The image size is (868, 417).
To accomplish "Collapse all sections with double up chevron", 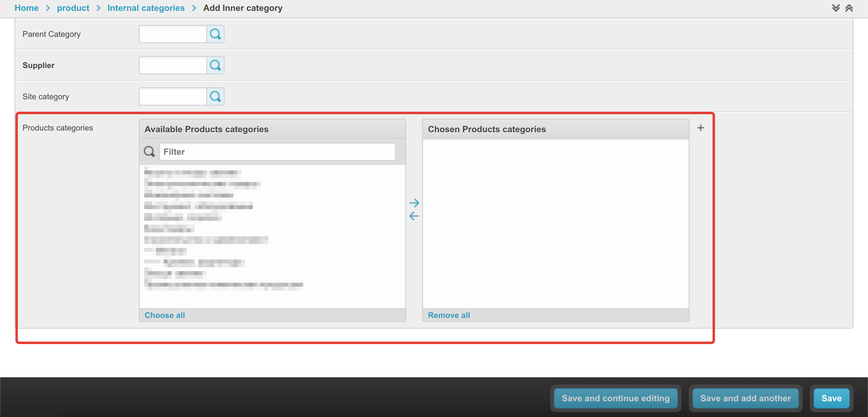I will 849,8.
